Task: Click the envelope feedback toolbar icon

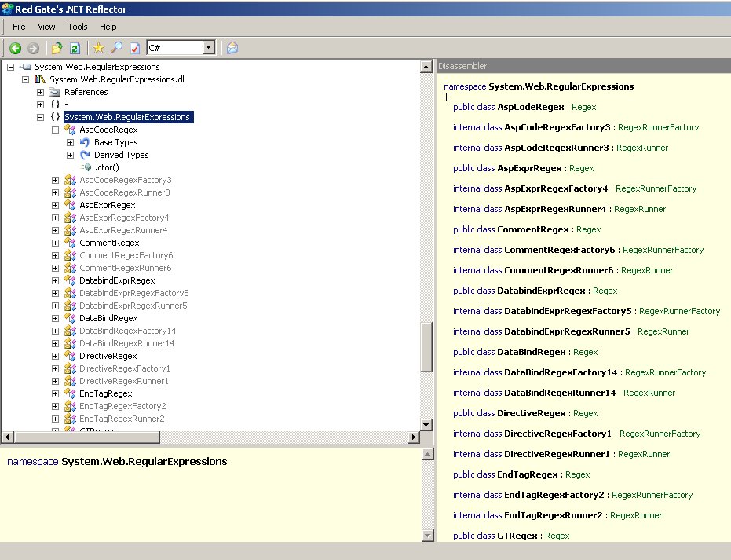Action: 232,48
